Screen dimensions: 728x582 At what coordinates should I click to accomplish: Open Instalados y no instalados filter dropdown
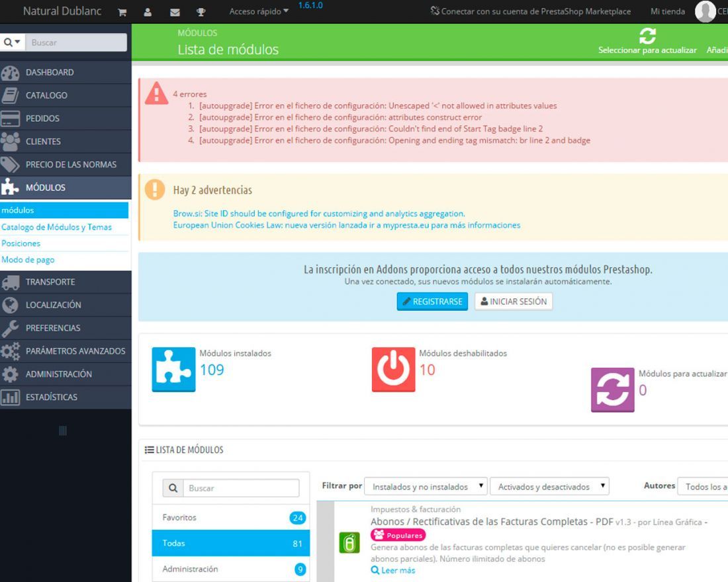coord(426,486)
